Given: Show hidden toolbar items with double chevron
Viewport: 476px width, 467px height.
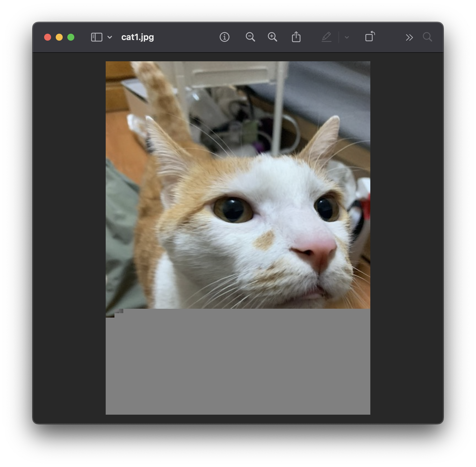Looking at the screenshot, I should pyautogui.click(x=409, y=37).
